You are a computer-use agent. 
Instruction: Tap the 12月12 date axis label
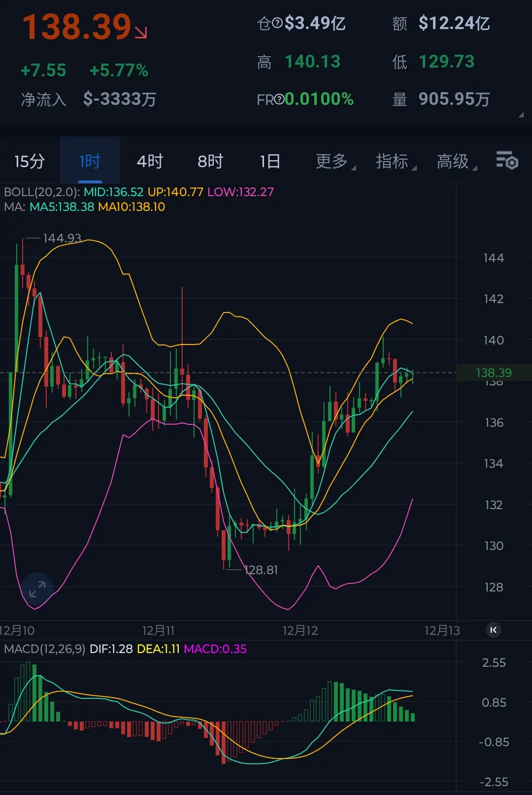(x=300, y=630)
